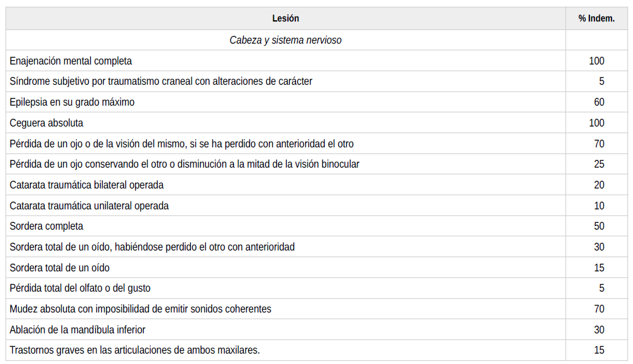633x364 pixels.
Task: Select the Epilepsia en su grado máximo row
Action: click(x=317, y=102)
